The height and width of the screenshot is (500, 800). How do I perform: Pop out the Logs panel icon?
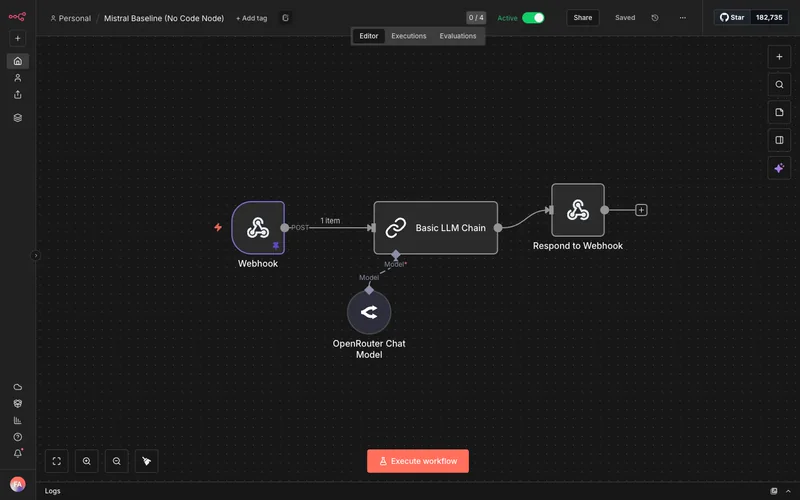[774, 491]
